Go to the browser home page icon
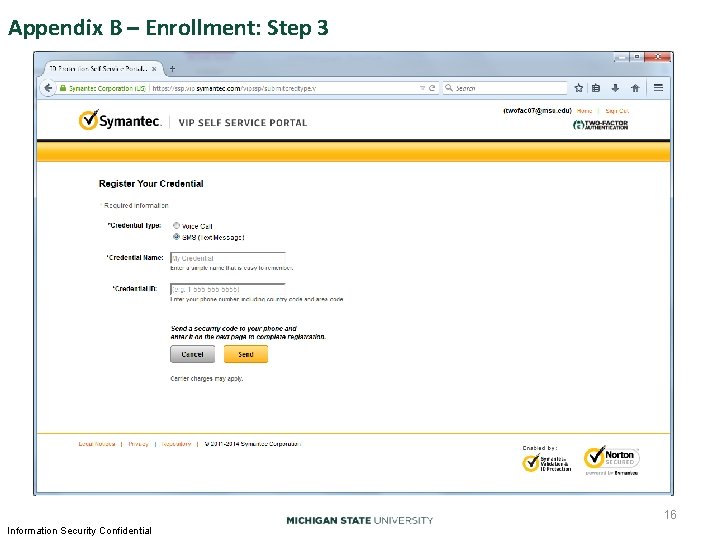 [635, 88]
